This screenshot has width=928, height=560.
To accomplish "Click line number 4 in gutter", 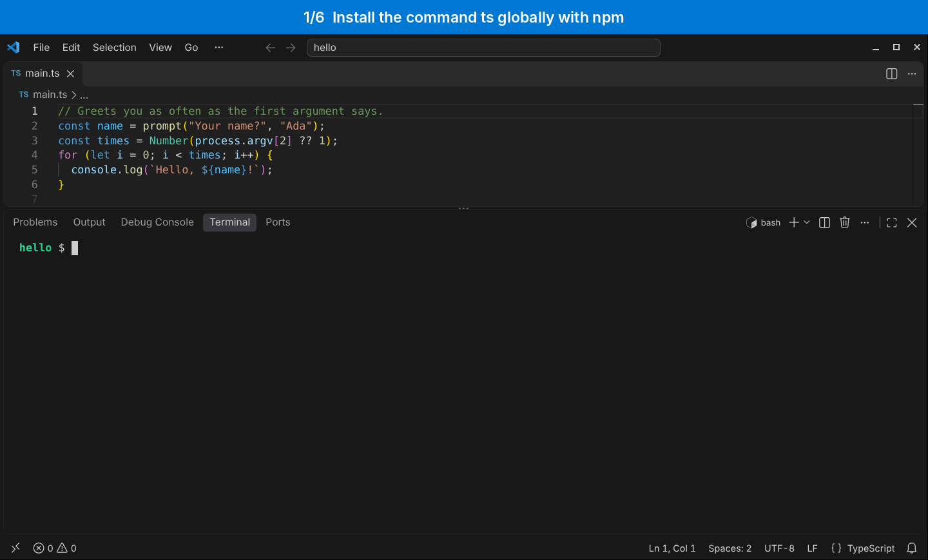I will point(35,155).
